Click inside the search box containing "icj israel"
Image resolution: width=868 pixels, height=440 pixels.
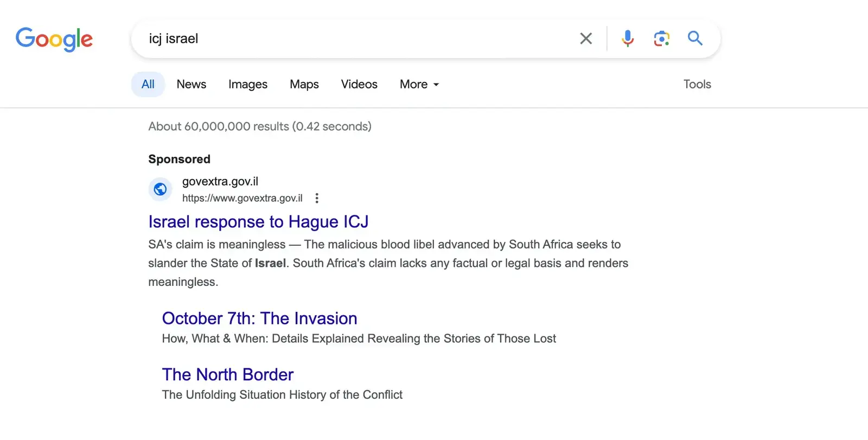(353, 39)
